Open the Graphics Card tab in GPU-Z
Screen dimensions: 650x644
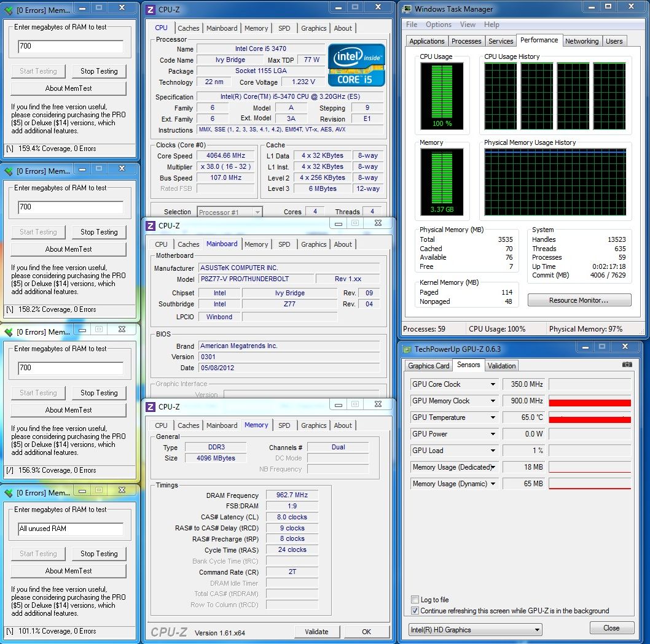[x=429, y=365]
